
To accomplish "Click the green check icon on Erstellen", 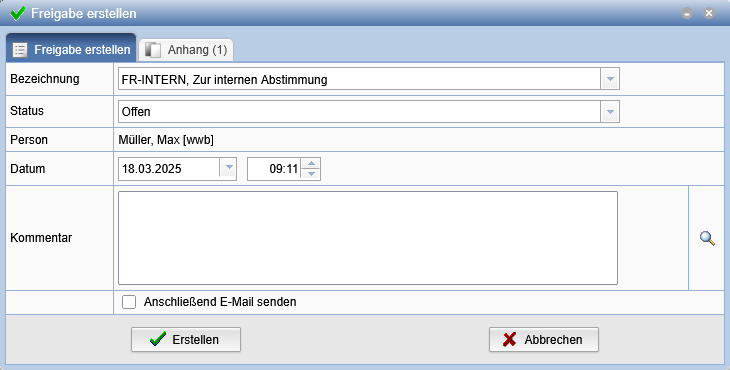I will click(x=158, y=339).
